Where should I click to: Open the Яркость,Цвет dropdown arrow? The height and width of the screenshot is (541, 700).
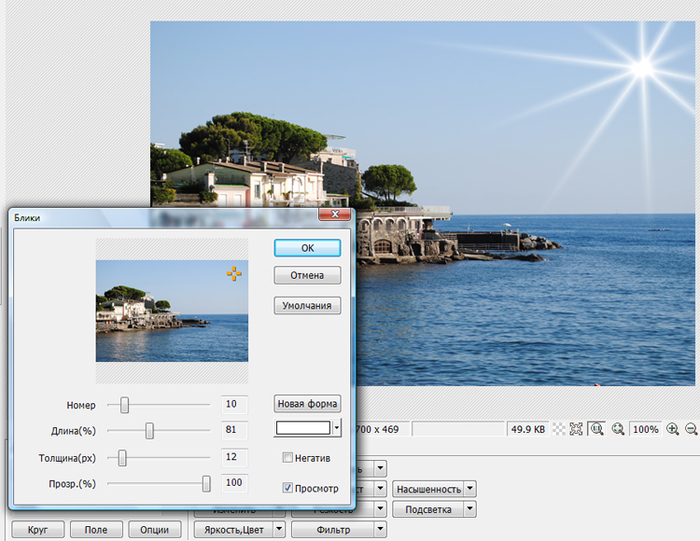tap(279, 529)
